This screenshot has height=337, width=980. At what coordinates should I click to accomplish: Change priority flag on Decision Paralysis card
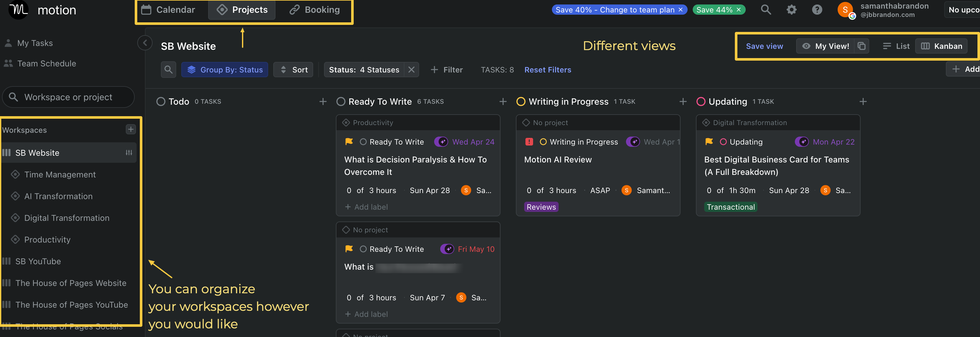tap(349, 141)
